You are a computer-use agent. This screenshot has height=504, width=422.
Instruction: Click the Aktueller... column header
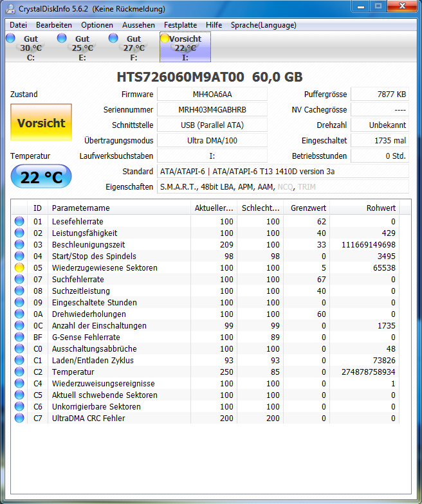tap(214, 208)
